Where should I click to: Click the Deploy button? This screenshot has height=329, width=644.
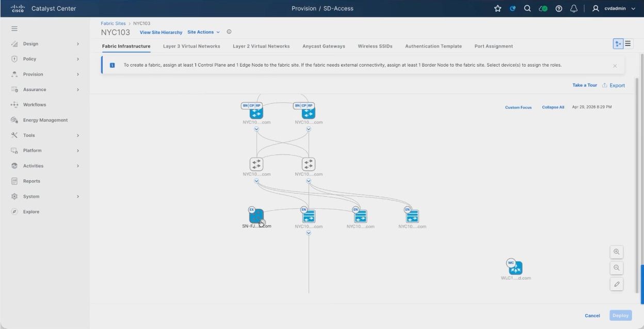point(620,316)
